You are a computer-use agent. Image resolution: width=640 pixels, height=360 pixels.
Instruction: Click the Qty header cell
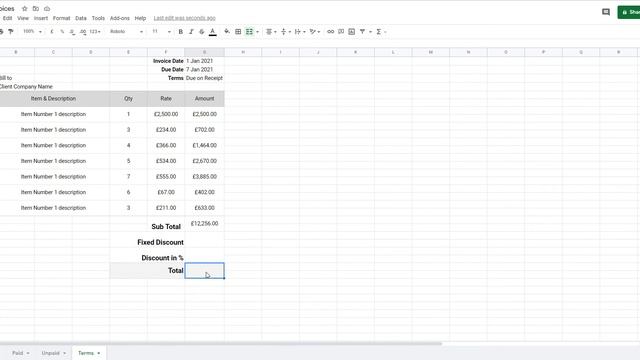pos(128,98)
